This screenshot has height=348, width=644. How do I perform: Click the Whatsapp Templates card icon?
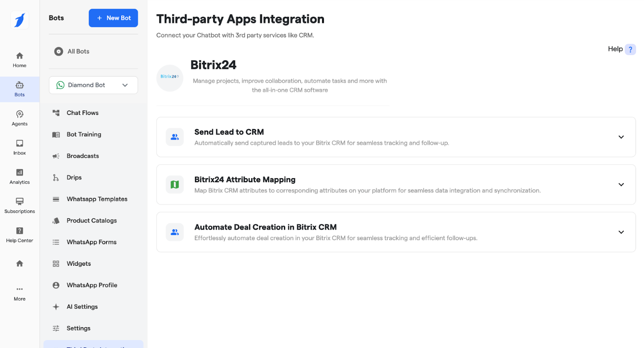56,199
